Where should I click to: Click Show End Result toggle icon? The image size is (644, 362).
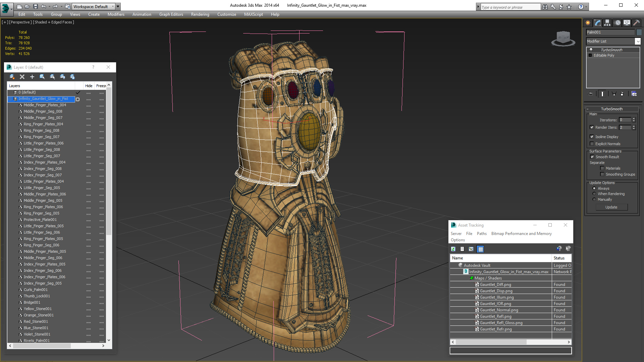click(602, 94)
